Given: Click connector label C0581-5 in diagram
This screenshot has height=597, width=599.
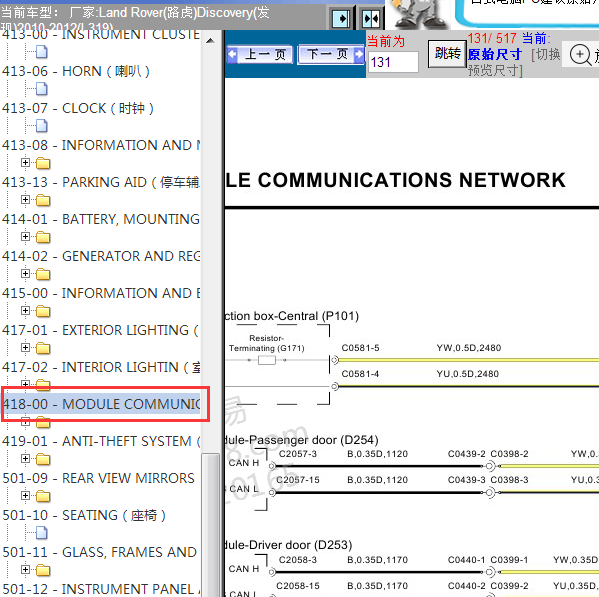Looking at the screenshot, I should coord(360,348).
